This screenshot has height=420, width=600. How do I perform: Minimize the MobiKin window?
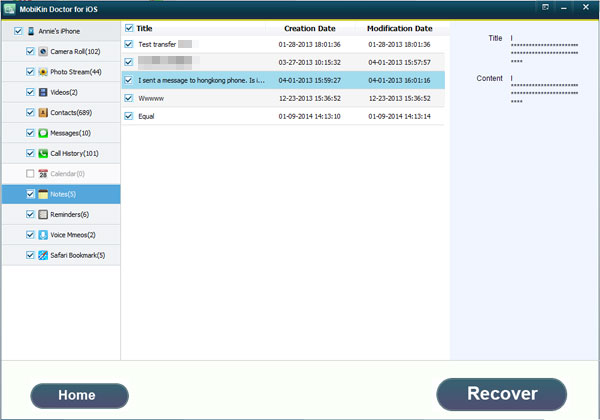[564, 8]
